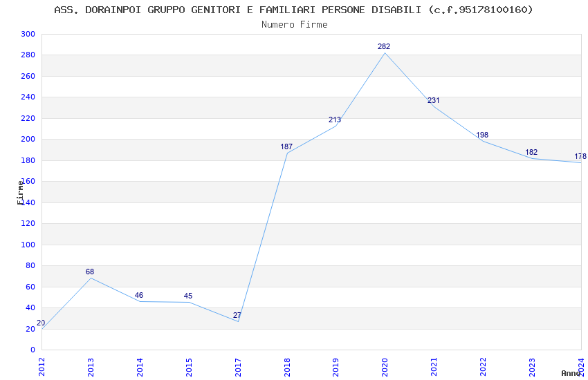Click the year 2013 on x-axis
Viewport: 588px width, 380px height.
91,367
